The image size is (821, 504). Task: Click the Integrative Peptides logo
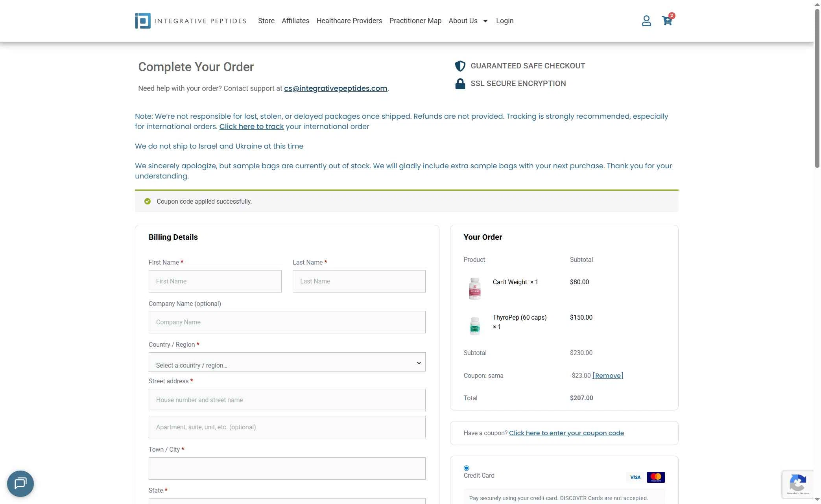click(x=190, y=20)
